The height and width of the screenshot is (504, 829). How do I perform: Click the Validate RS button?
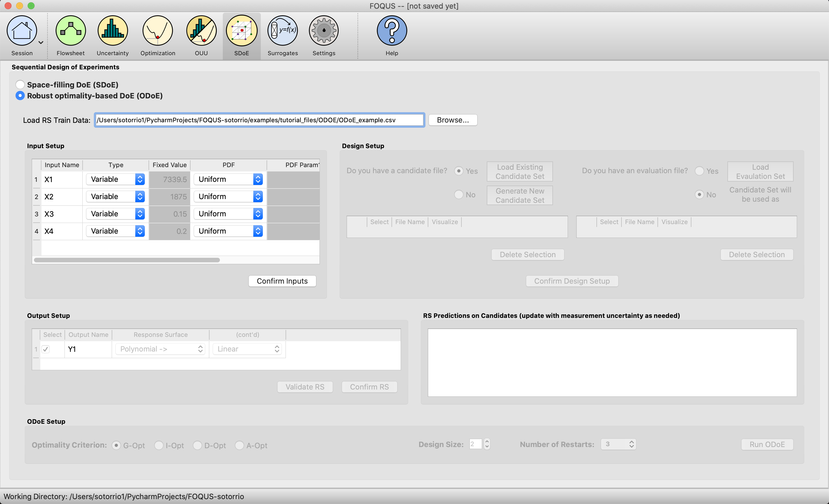[x=305, y=387]
